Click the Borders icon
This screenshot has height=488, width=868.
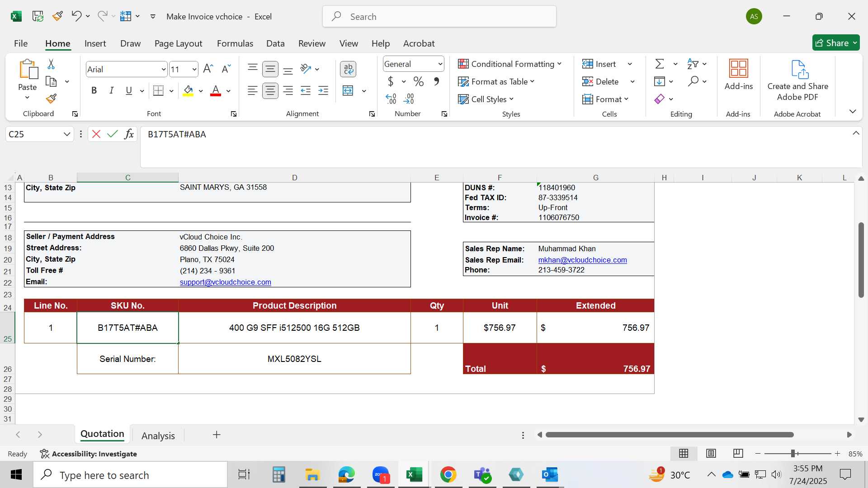click(158, 90)
